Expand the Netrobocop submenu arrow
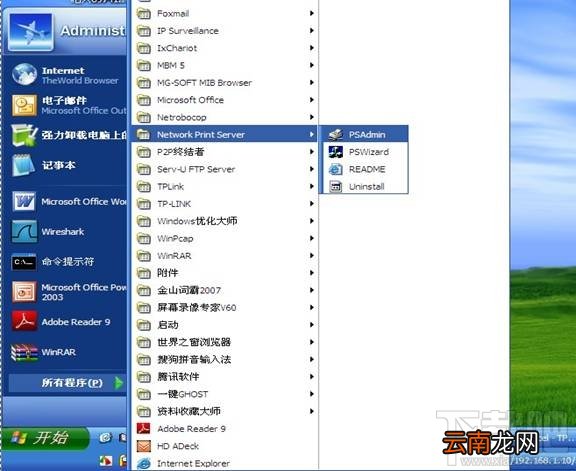 [x=312, y=117]
